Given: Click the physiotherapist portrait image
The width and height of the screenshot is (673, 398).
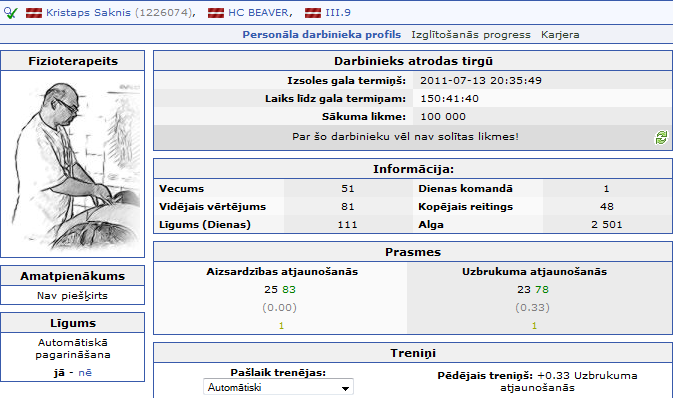Looking at the screenshot, I should pos(73,164).
